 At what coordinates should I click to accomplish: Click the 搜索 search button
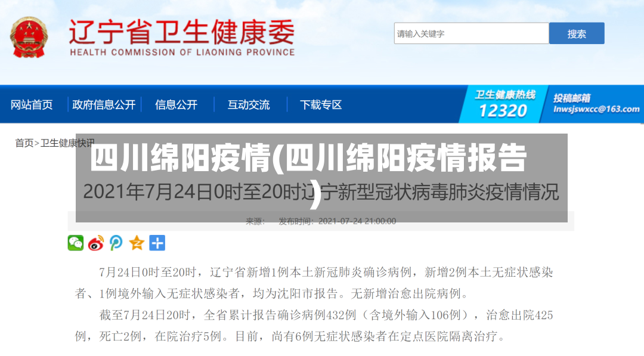pos(577,33)
